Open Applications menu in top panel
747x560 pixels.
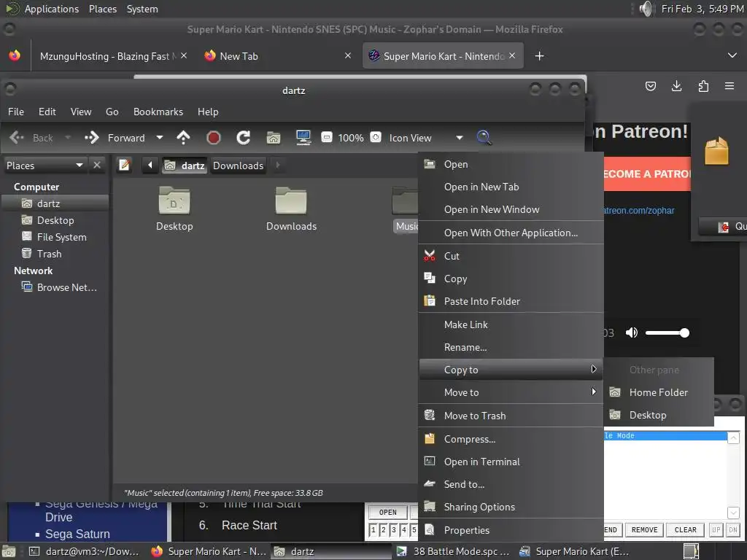coord(52,9)
